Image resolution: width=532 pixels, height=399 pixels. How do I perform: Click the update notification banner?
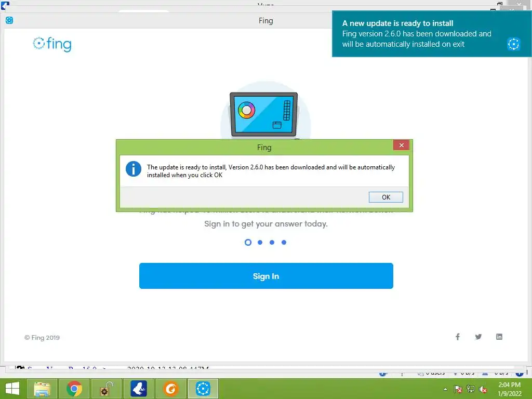[431, 34]
